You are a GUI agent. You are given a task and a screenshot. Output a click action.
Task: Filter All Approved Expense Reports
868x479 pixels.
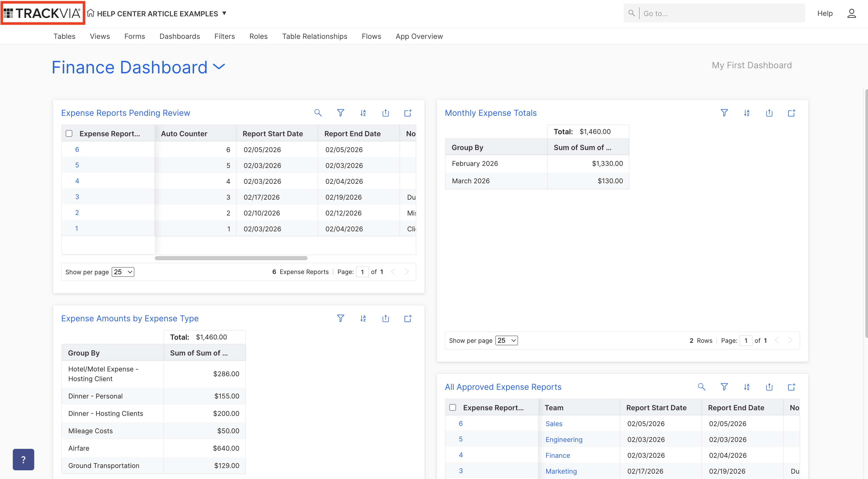(x=724, y=387)
